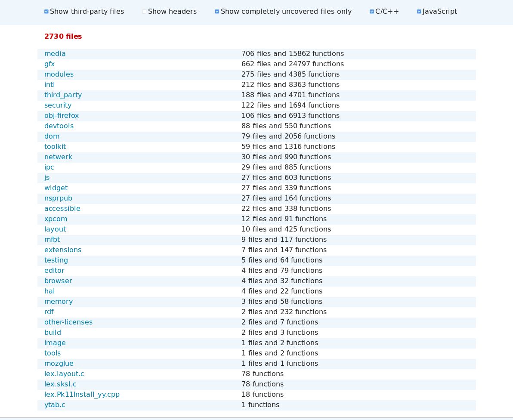
Task: Click '5 files and 64 functions' text
Action: (282, 260)
